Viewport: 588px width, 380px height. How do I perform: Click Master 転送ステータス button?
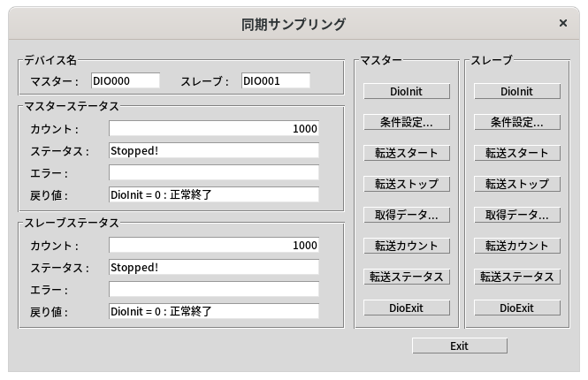[x=406, y=277]
